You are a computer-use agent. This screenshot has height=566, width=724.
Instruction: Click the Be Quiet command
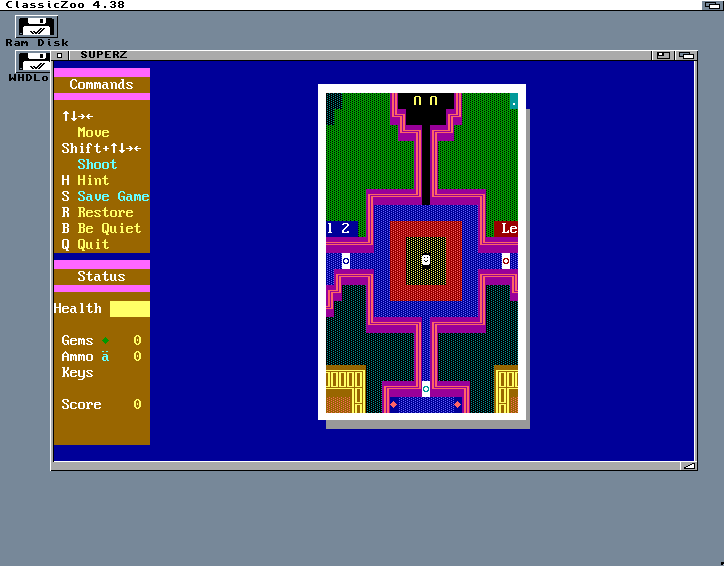101,229
